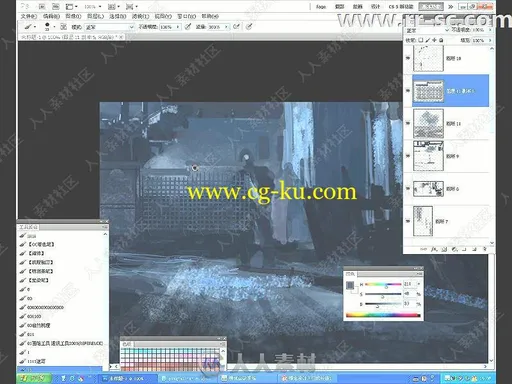Open the layer blend mode dropdown
512x384 pixels.
[x=427, y=30]
